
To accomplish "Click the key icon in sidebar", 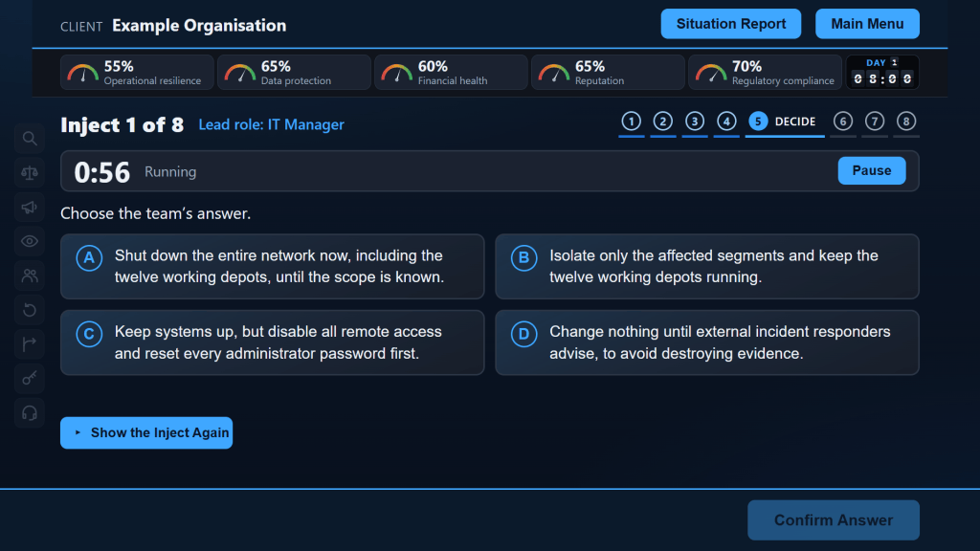I will pyautogui.click(x=30, y=379).
